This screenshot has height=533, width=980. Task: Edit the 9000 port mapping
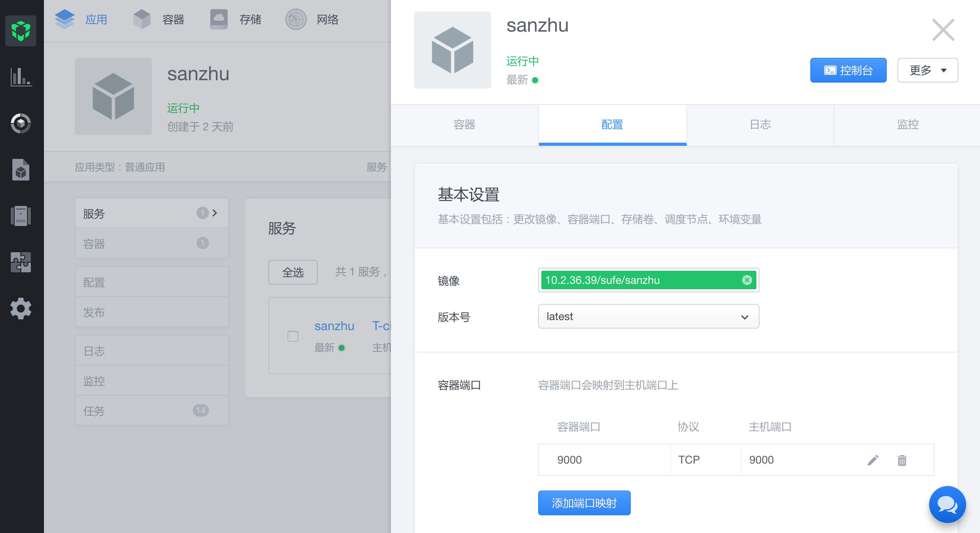coord(873,460)
